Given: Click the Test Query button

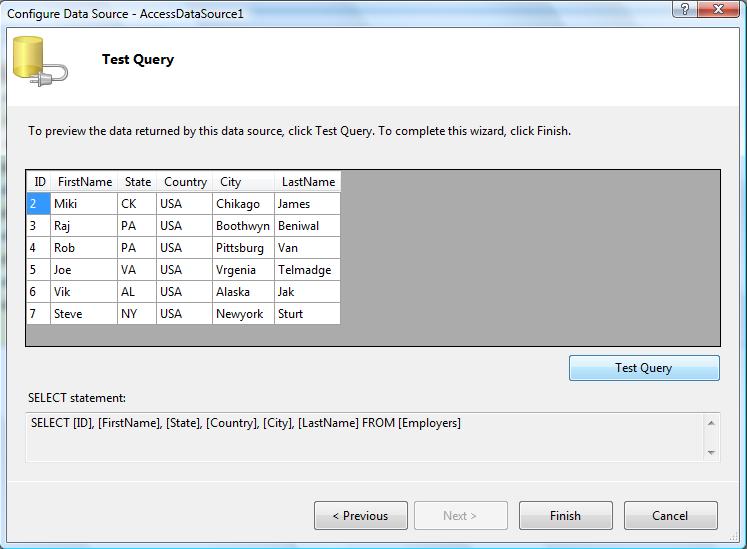Looking at the screenshot, I should click(x=644, y=368).
